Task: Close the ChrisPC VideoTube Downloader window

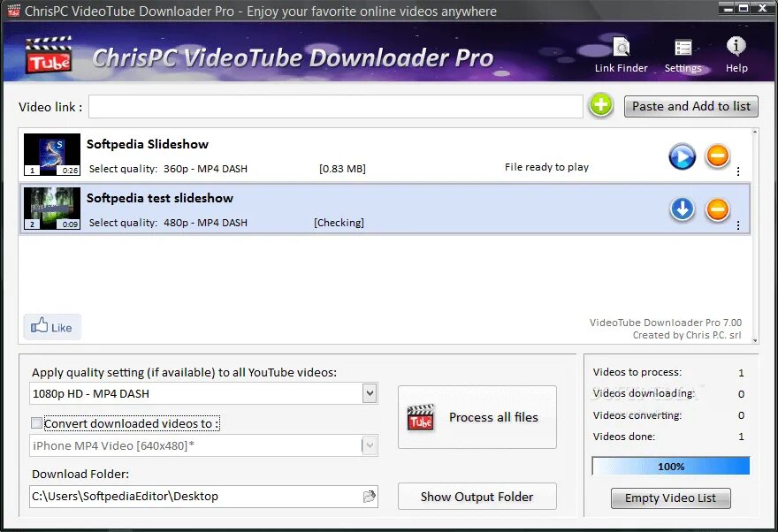Action: pyautogui.click(x=763, y=7)
